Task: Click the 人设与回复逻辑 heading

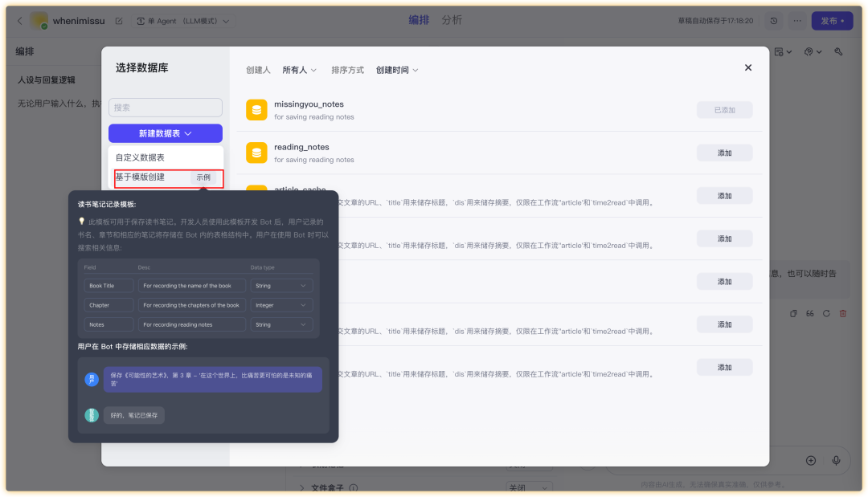Action: [47, 79]
